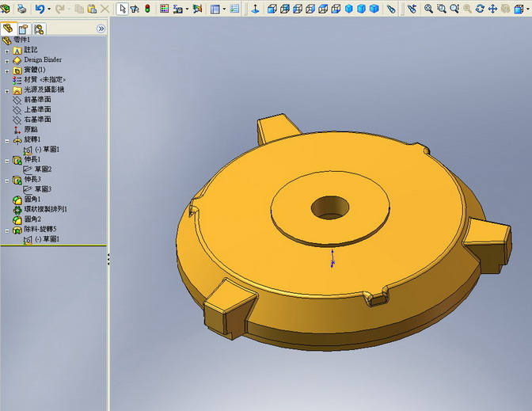Viewport: 532px width, 411px height.
Task: Expand the 註記 annotations node
Action: pyautogui.click(x=7, y=51)
